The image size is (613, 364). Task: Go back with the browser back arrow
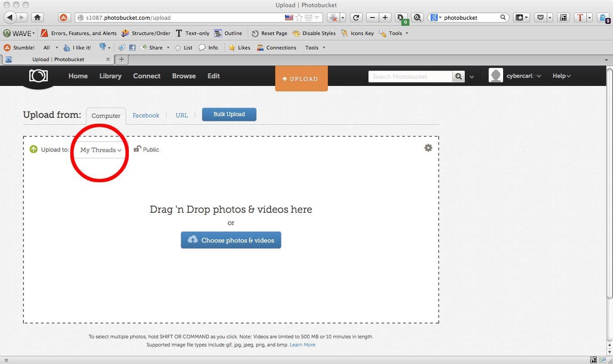click(10, 18)
